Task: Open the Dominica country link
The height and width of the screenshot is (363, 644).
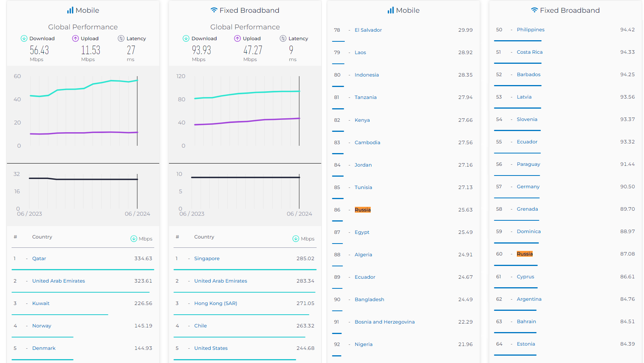Action: point(529,232)
